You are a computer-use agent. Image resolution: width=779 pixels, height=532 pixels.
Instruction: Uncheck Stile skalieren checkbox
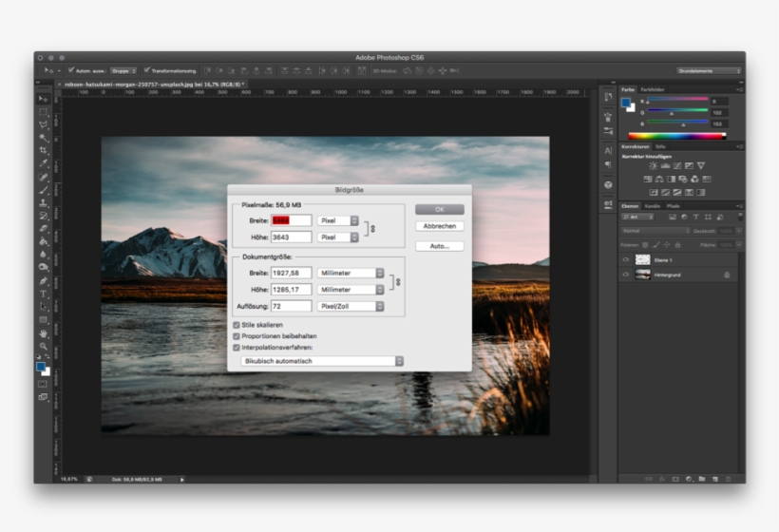[237, 325]
